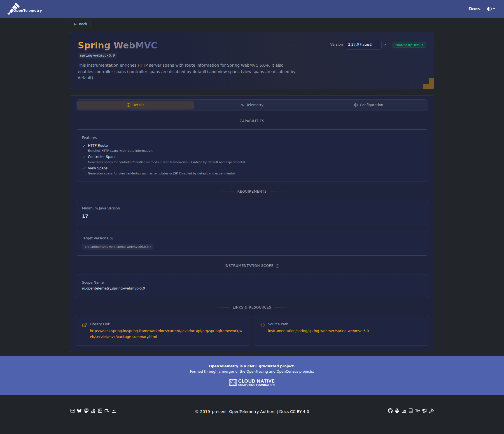The height and width of the screenshot is (434, 504).
Task: Click the spring-webmvc-6.0 code tag under title
Action: coord(97,55)
